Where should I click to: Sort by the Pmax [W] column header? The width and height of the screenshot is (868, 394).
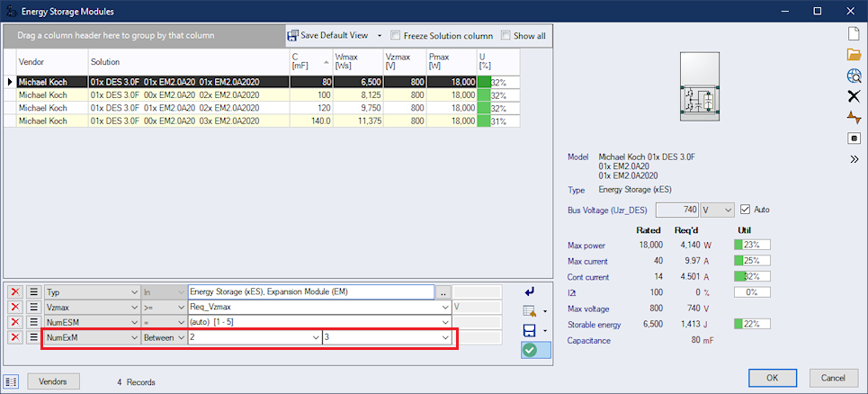click(452, 61)
